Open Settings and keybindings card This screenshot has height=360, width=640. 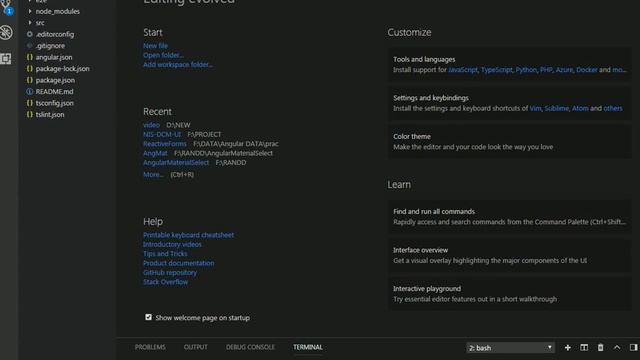click(x=509, y=103)
